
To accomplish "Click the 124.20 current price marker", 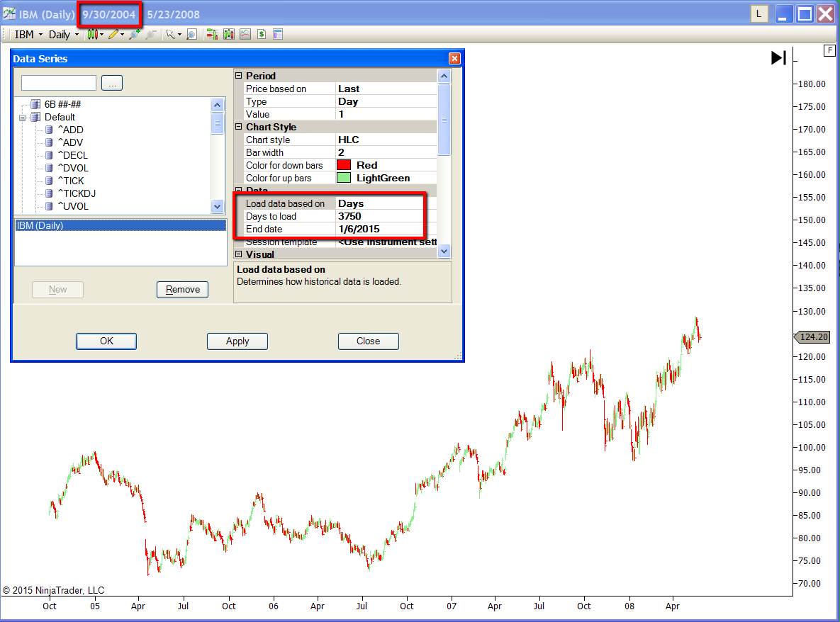I will [x=812, y=337].
